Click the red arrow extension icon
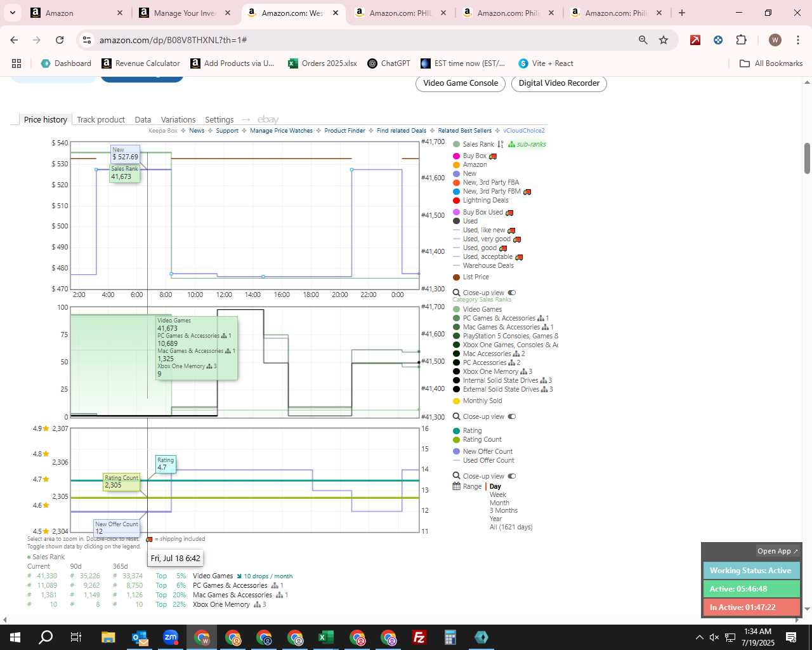812x650 pixels. point(695,40)
